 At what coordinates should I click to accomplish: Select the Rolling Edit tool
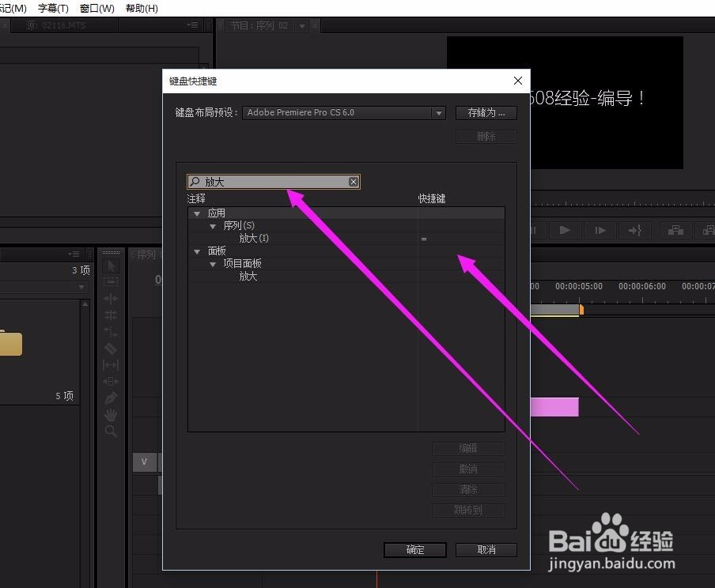(x=111, y=315)
